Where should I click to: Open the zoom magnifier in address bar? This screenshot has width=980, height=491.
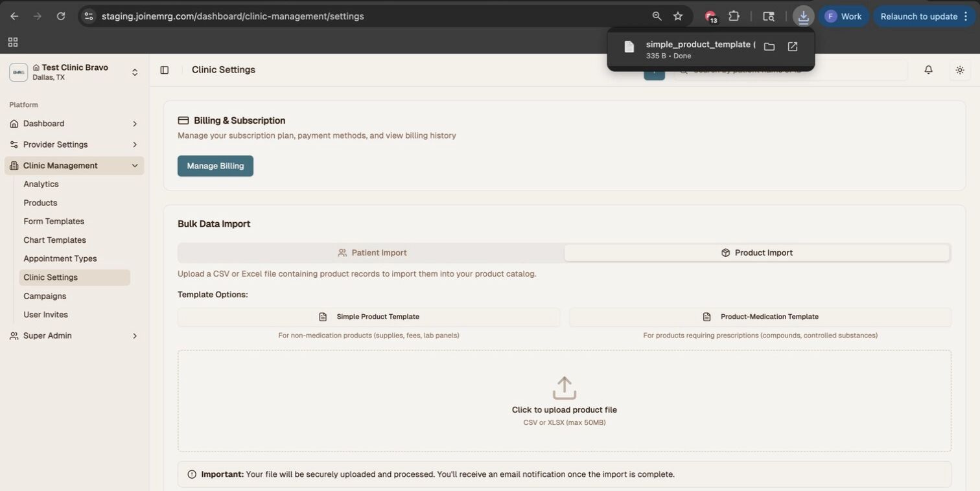[657, 16]
